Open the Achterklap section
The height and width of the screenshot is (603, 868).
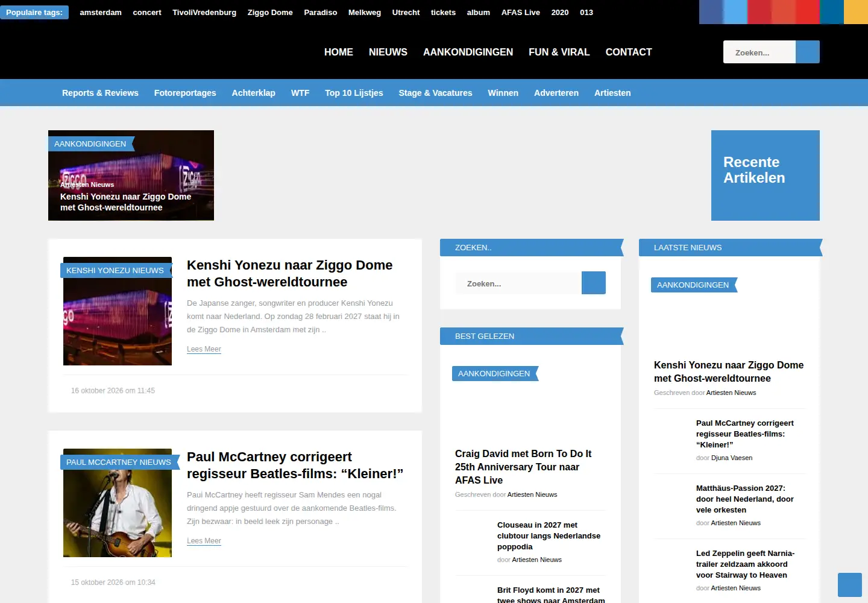point(253,93)
